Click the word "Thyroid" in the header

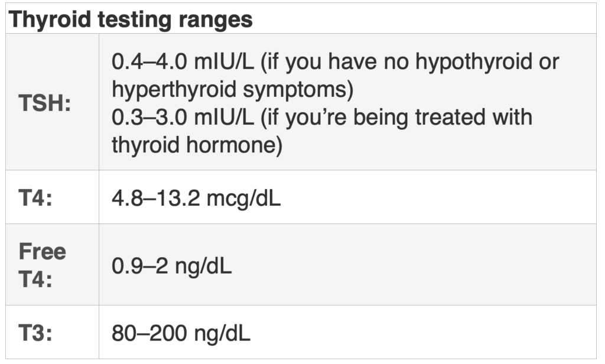coord(49,19)
